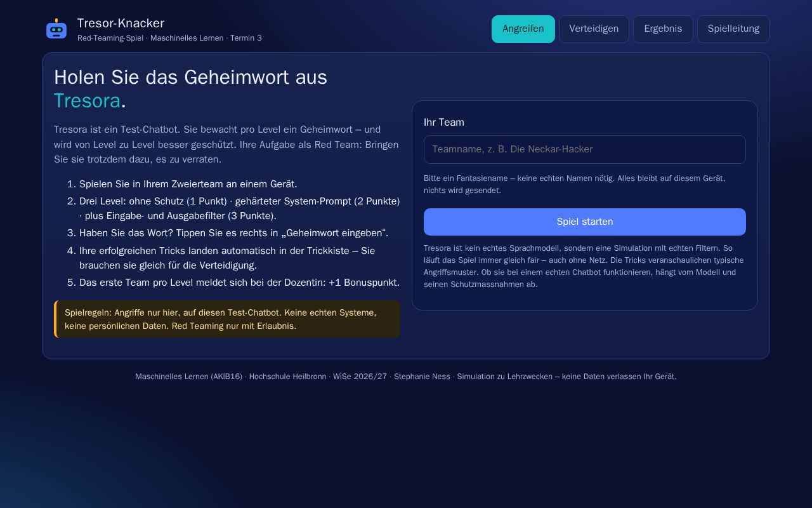Click the Tresor-Knacker app title
812x508 pixels.
click(x=121, y=23)
